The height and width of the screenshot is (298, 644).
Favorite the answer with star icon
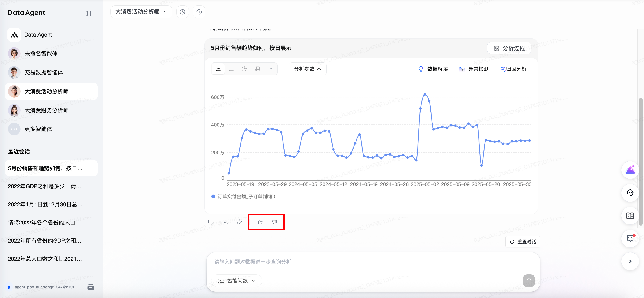(239, 222)
